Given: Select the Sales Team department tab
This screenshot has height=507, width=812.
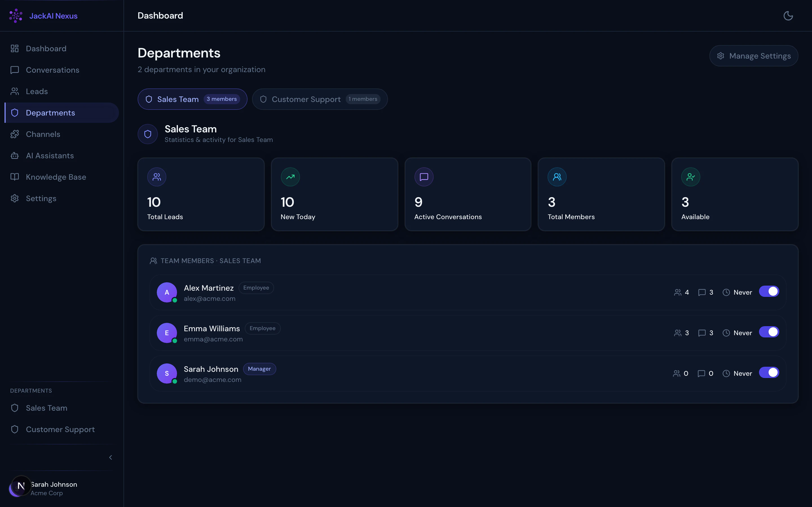Looking at the screenshot, I should tap(192, 99).
